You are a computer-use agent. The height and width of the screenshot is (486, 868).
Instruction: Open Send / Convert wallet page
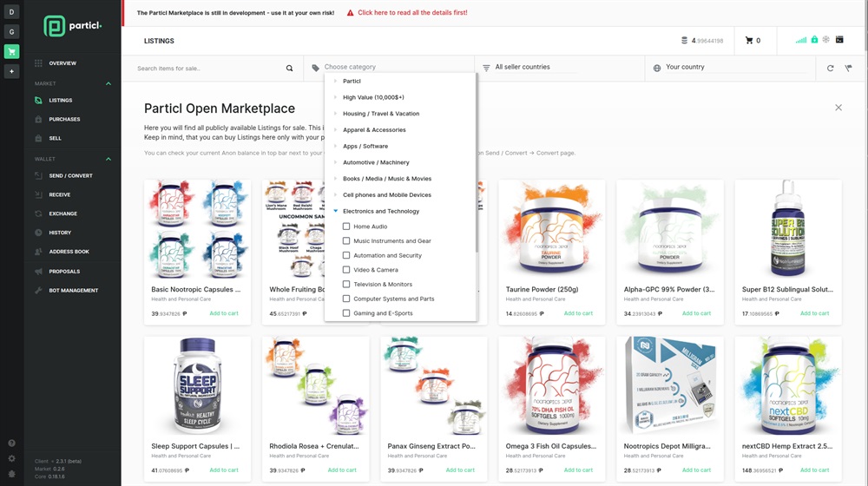click(x=70, y=175)
